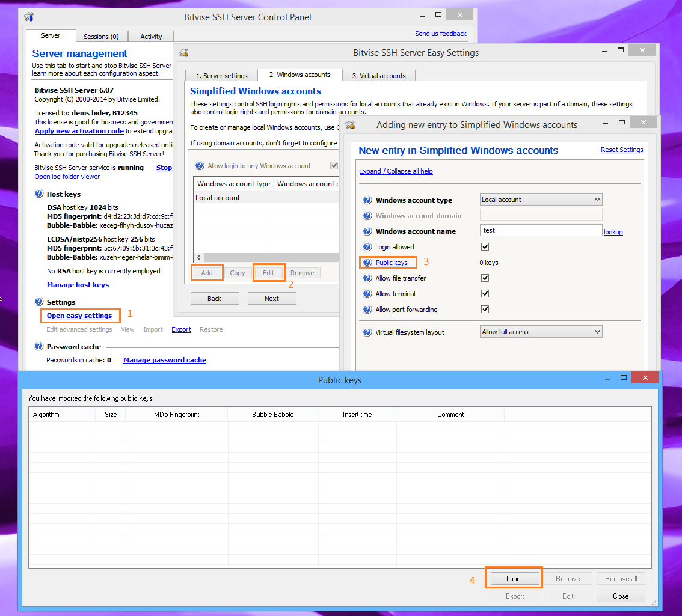
Task: Click the Windows account name text field
Action: click(x=541, y=230)
